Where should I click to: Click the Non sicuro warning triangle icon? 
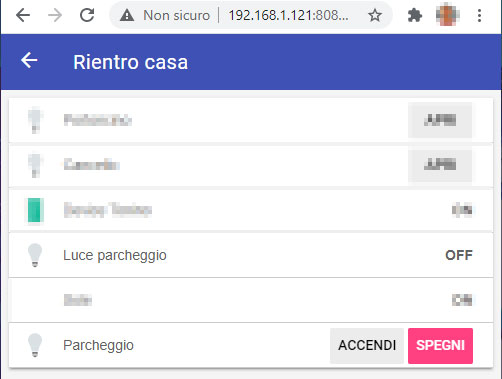127,15
